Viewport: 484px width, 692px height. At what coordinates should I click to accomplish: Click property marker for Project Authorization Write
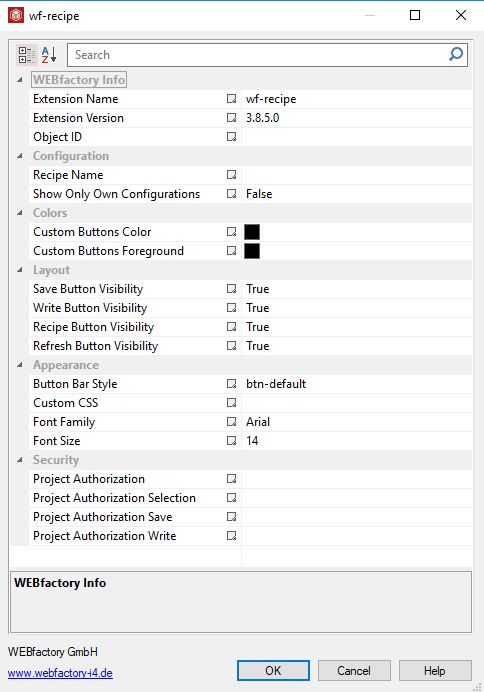pyautogui.click(x=231, y=536)
